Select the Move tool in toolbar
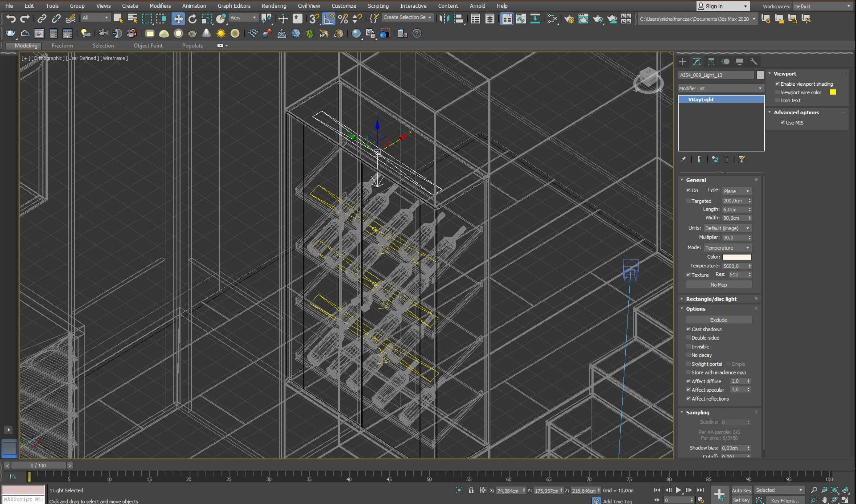The height and width of the screenshot is (504, 856). (x=178, y=19)
